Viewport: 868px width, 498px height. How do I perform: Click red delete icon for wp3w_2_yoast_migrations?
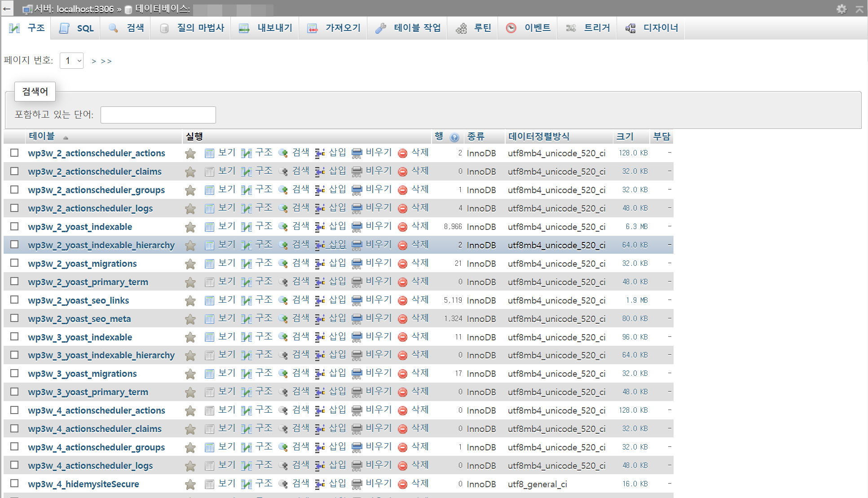403,264
